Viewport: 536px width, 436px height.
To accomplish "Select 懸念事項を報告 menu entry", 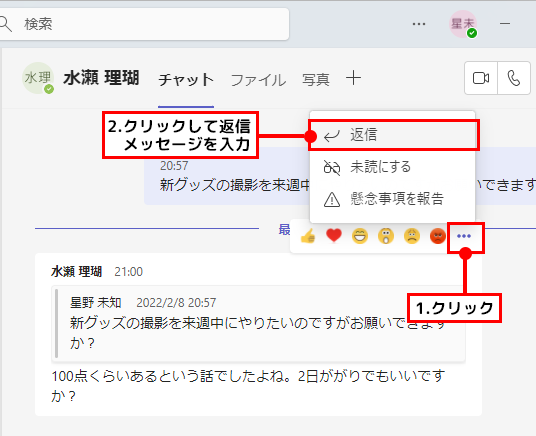I will click(x=392, y=199).
